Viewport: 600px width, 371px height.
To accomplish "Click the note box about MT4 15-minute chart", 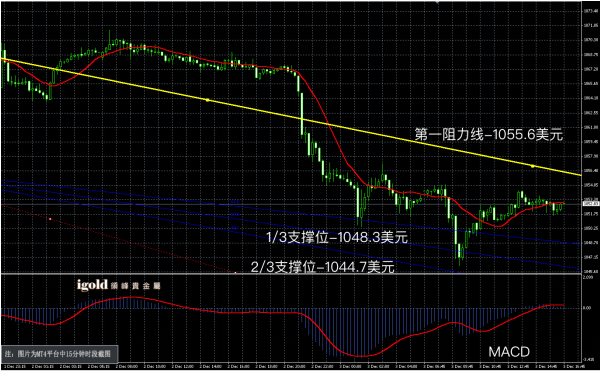I will (x=59, y=354).
